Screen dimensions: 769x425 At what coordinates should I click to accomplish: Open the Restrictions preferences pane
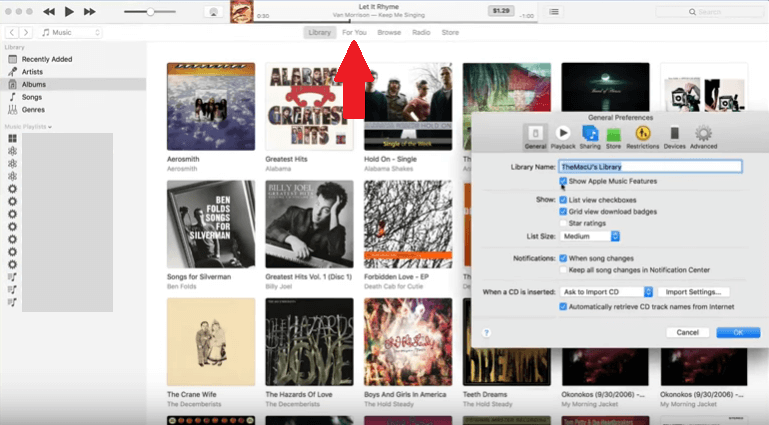(642, 137)
